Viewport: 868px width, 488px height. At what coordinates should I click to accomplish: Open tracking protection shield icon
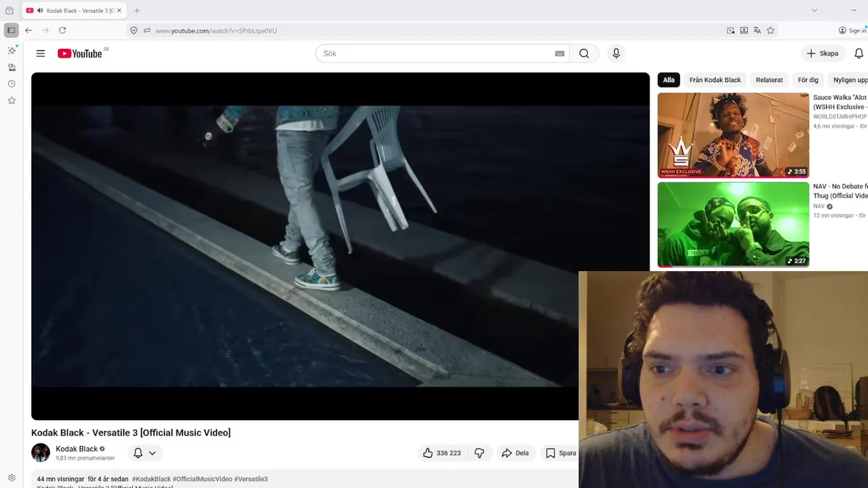(x=134, y=30)
